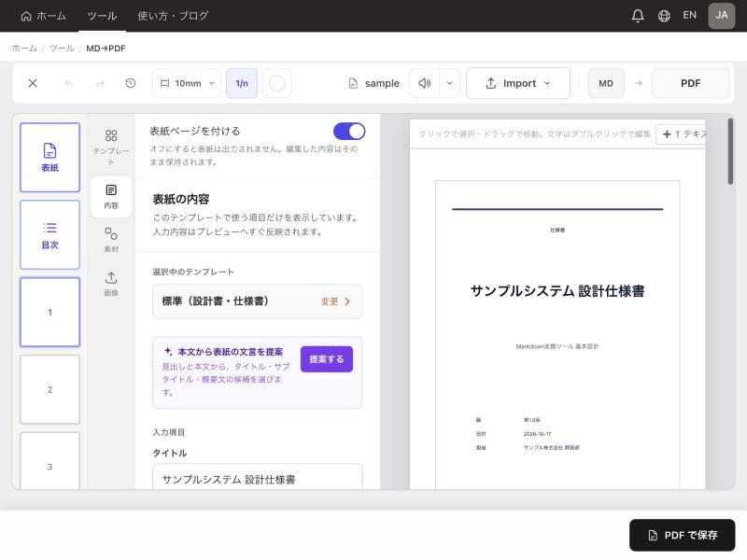
Task: Select page 1 thumbnail
Action: [x=49, y=312]
